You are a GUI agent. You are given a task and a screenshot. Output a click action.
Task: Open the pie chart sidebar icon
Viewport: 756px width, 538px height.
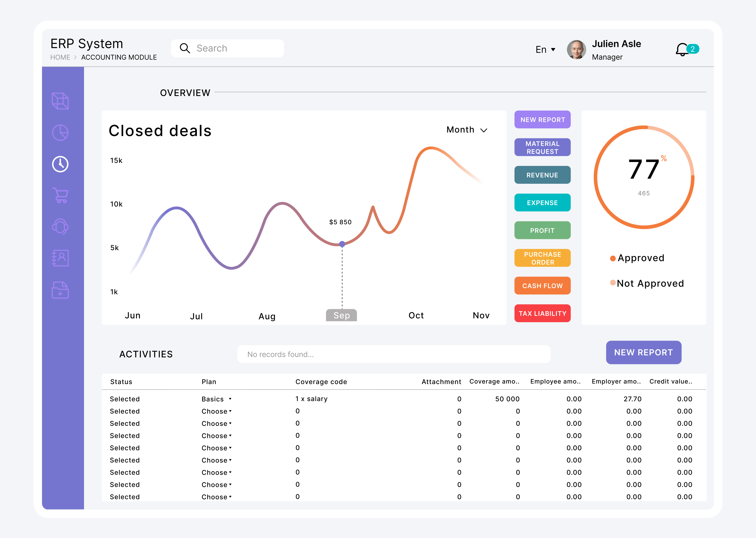pos(60,133)
